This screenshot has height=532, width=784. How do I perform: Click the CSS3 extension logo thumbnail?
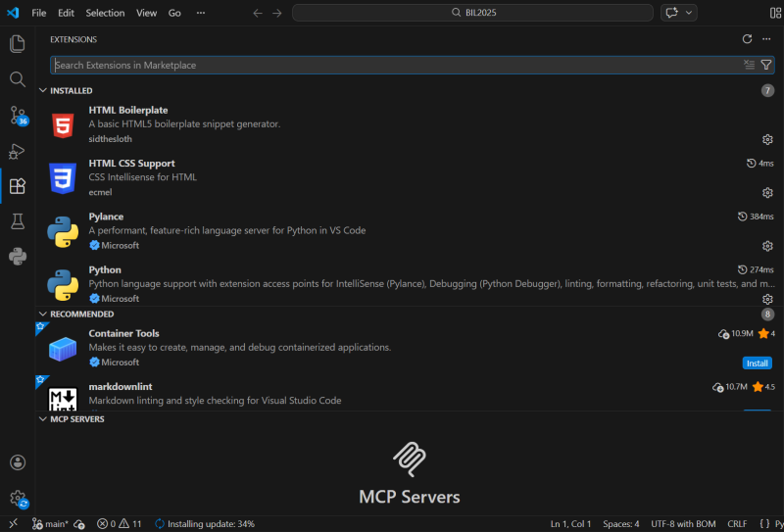click(63, 178)
